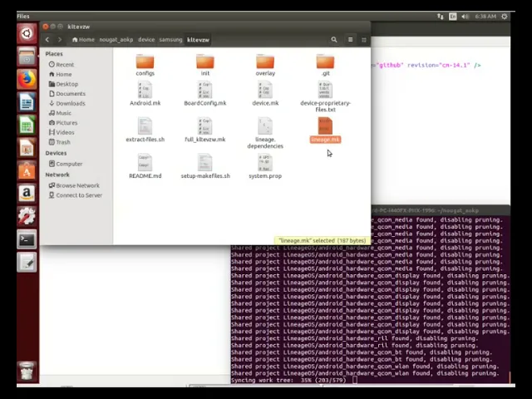Click Browse Network in sidebar
532x399 pixels.
[x=76, y=185]
